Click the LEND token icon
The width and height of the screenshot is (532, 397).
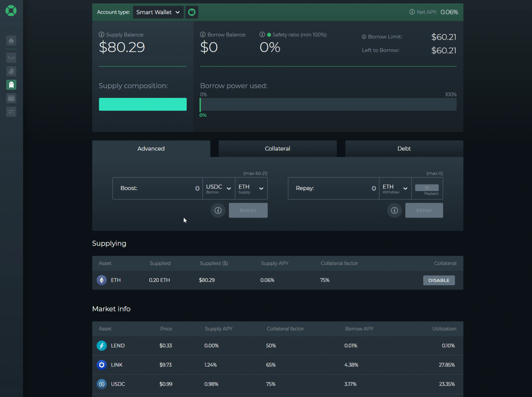[x=102, y=346]
